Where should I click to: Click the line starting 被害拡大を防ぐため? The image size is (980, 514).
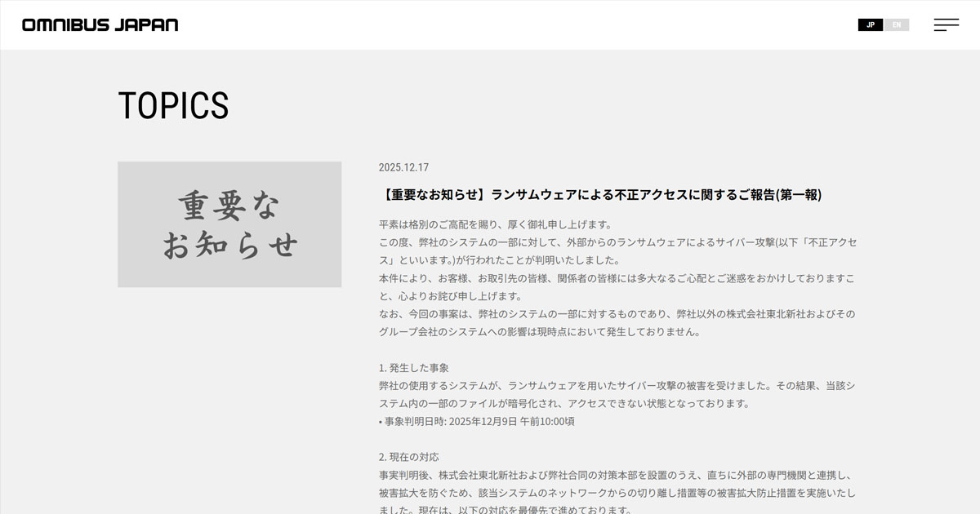pyautogui.click(x=617, y=493)
